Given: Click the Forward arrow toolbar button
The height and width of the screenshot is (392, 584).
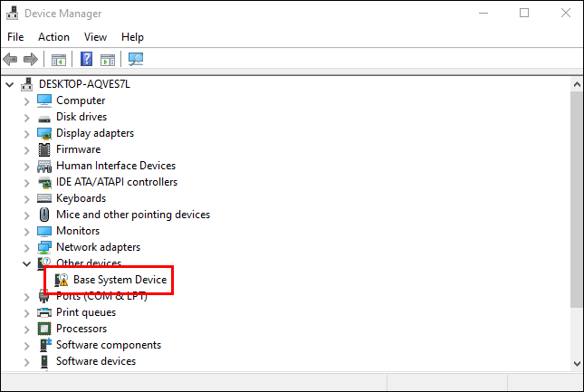Looking at the screenshot, I should [x=30, y=60].
